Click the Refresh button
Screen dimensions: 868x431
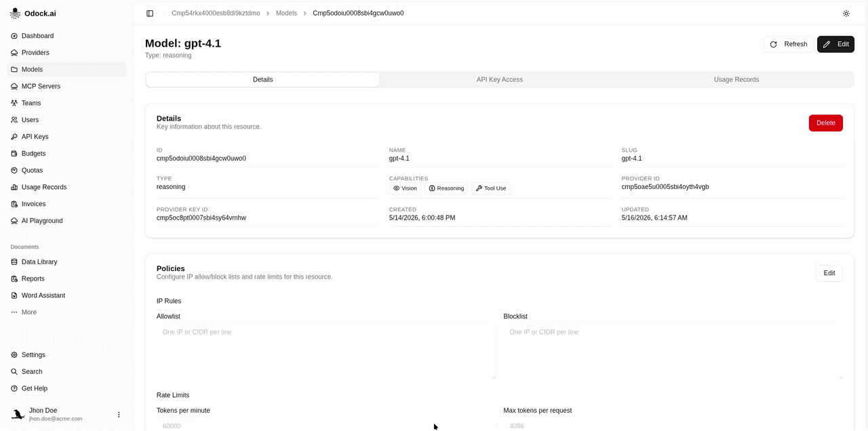pos(789,44)
